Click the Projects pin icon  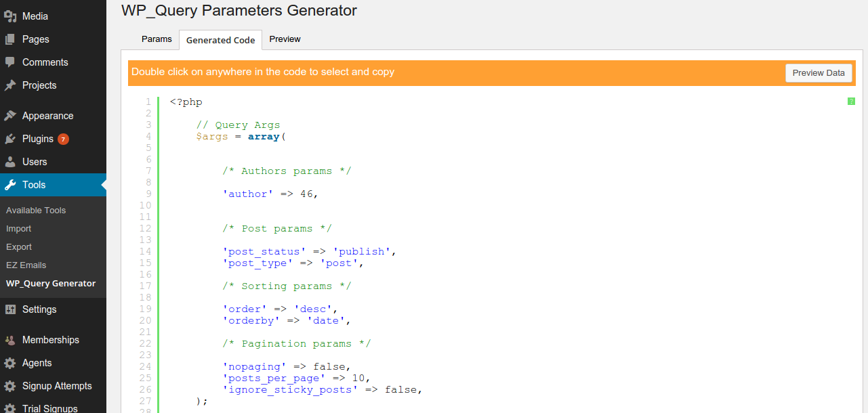click(10, 85)
